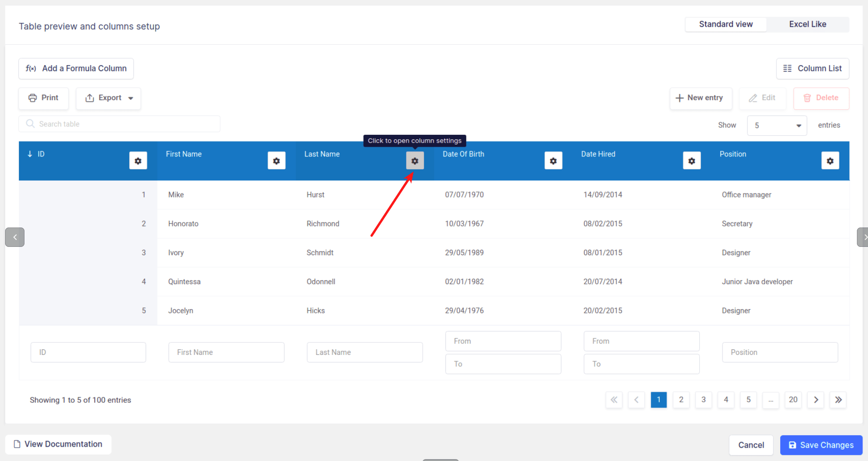Go to page 3 of the table
This screenshot has height=461, width=868.
pyautogui.click(x=704, y=400)
